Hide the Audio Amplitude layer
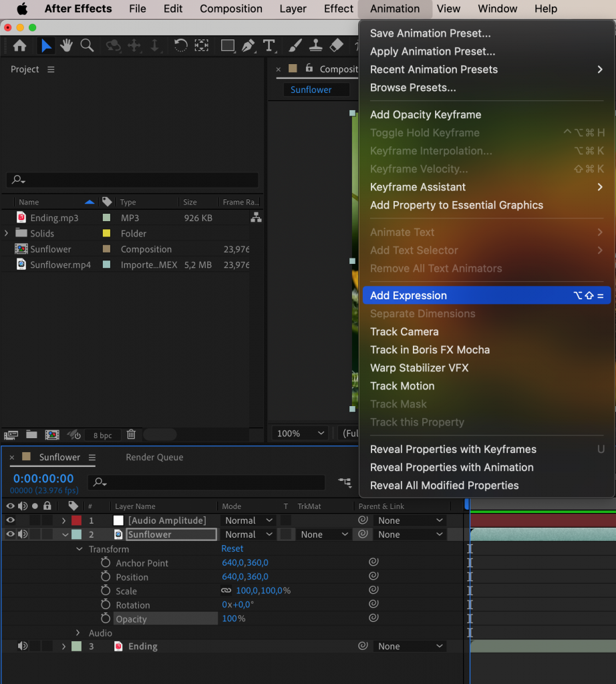The width and height of the screenshot is (616, 684). point(10,520)
